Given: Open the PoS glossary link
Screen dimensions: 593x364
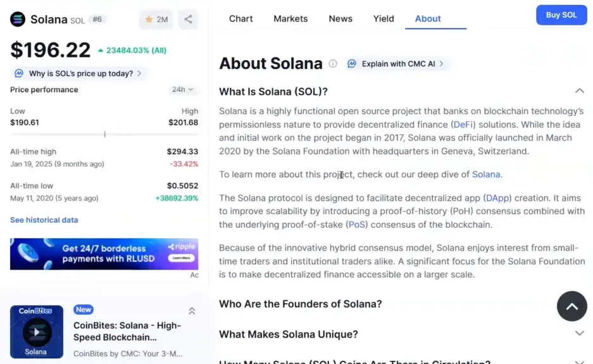Looking at the screenshot, I should point(357,224).
